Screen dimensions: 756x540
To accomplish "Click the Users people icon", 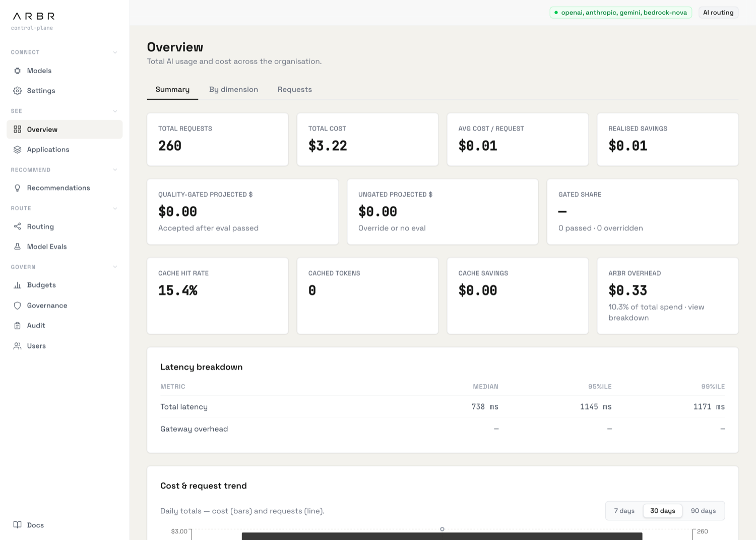I will point(17,346).
